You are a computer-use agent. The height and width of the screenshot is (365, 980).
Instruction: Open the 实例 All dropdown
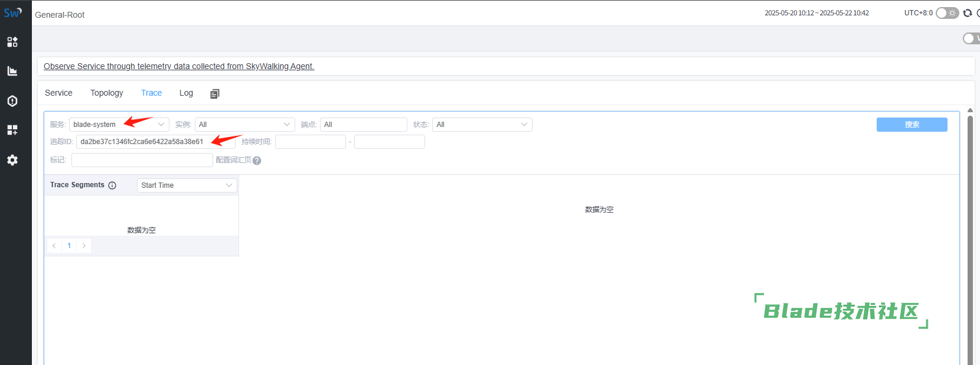click(245, 125)
